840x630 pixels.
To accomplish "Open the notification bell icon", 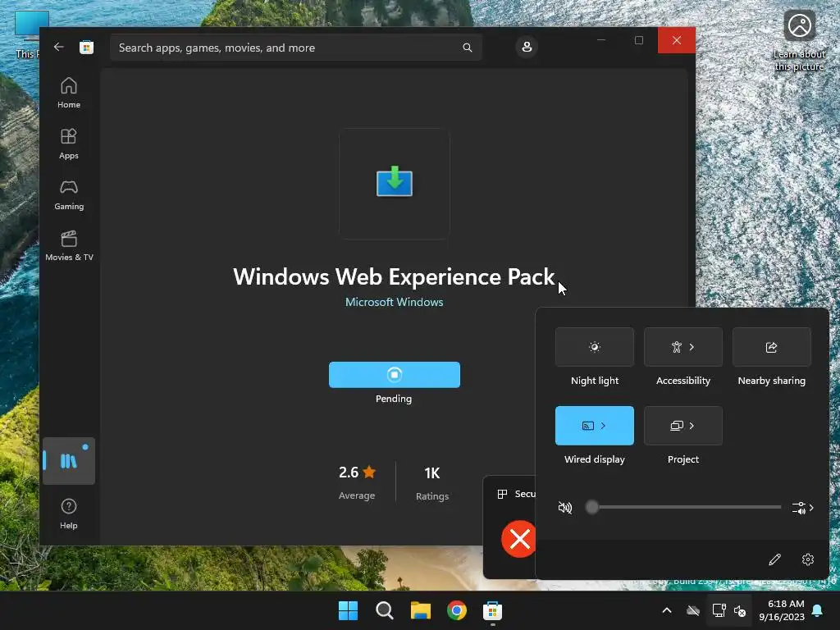I will 818,610.
